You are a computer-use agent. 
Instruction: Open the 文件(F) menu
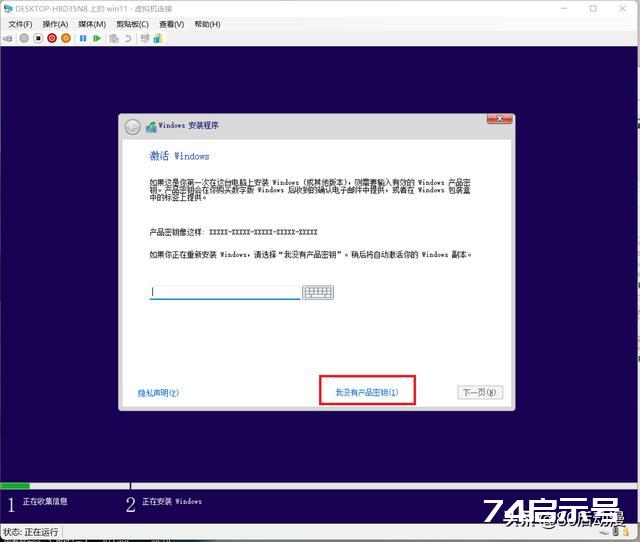(x=20, y=24)
